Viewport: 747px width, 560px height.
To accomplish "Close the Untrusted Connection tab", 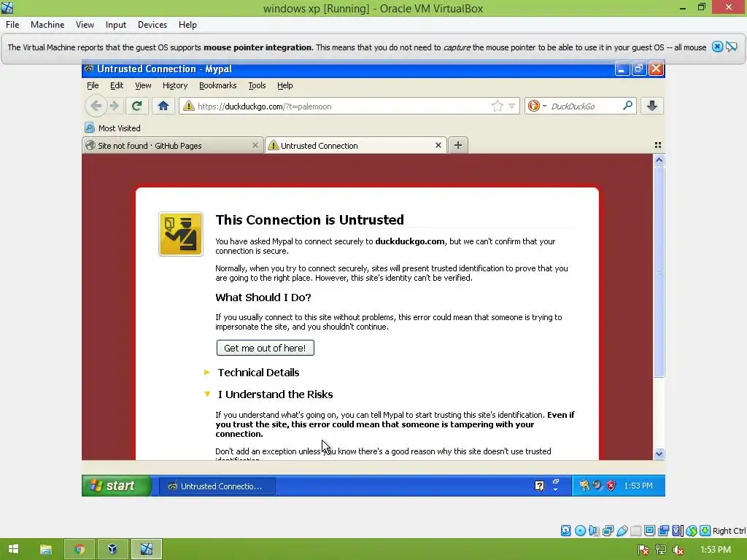I will point(438,145).
